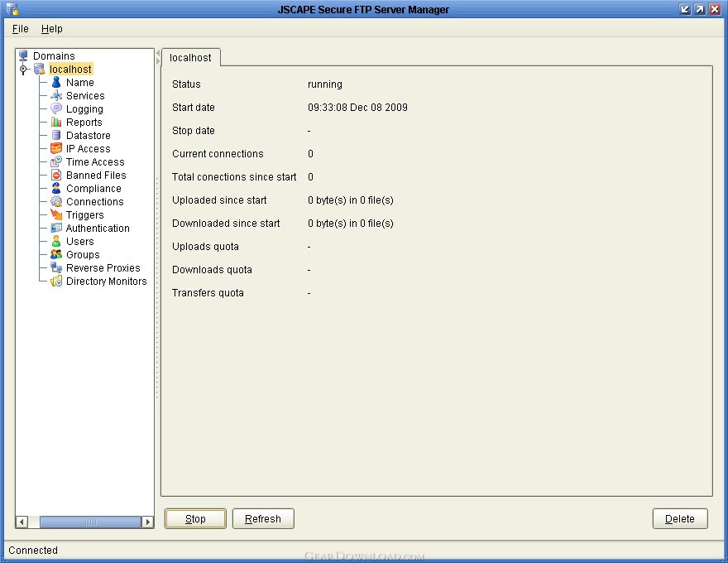This screenshot has width=728, height=563.
Task: Click the 'Total conections since start' label
Action: tap(234, 177)
